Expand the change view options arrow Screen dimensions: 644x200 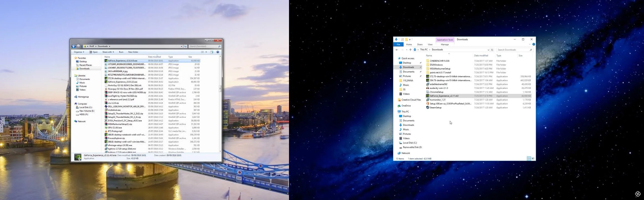(x=206, y=52)
